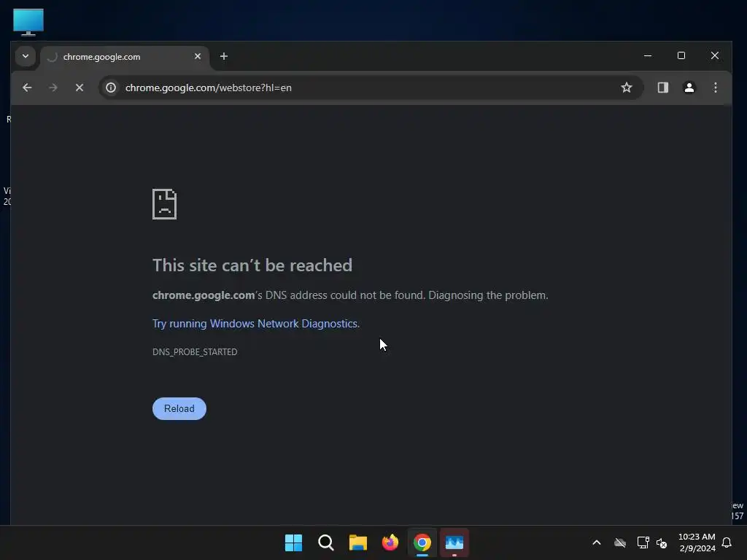View site information icon in address bar
The height and width of the screenshot is (560, 747).
(x=111, y=87)
